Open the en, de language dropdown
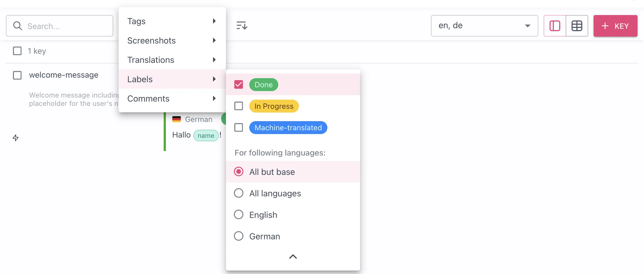Screen dimensions: 644x274 (484, 26)
